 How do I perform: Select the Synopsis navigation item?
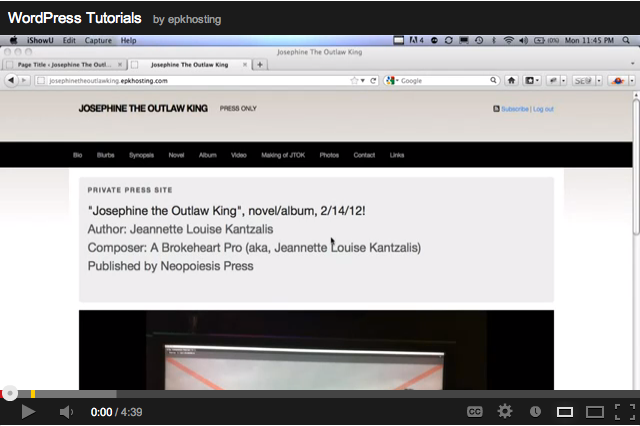click(141, 155)
